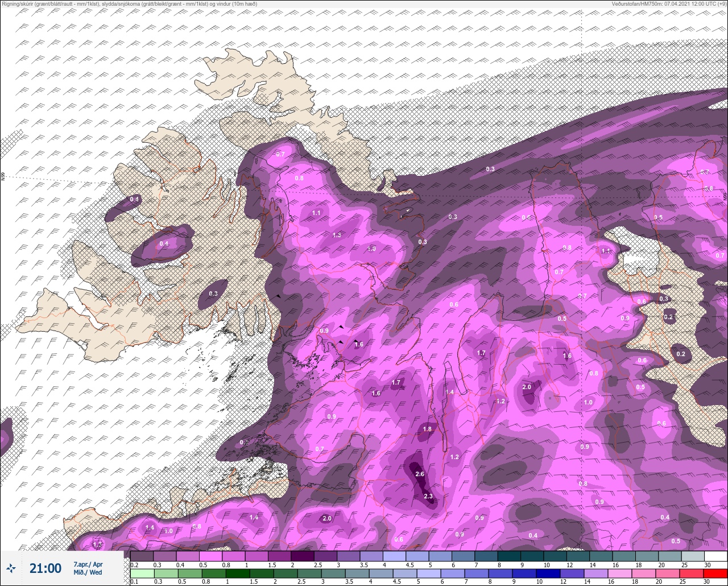Image resolution: width=728 pixels, height=586 pixels.
Task: Click the compass star icon beside 21:00
Action: click(x=11, y=568)
